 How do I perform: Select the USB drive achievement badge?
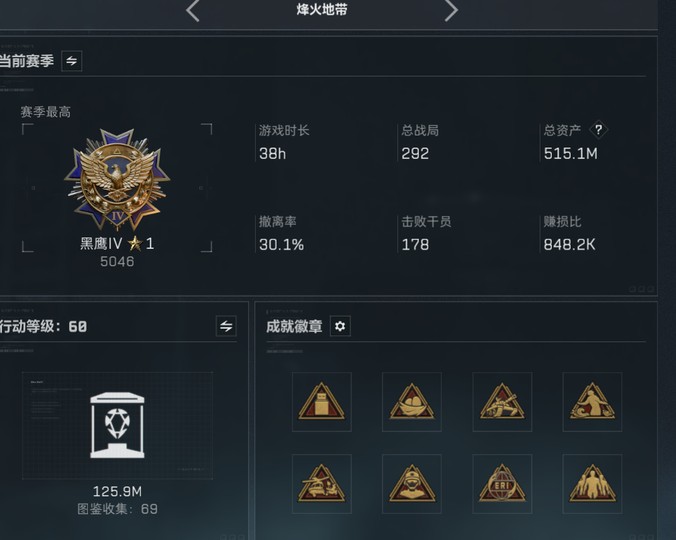(322, 402)
